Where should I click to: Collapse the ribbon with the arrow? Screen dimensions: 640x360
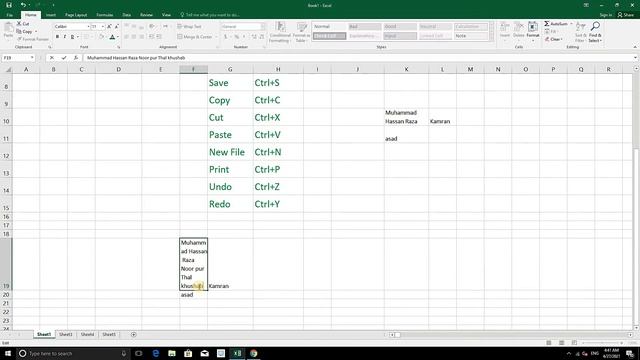coord(635,47)
